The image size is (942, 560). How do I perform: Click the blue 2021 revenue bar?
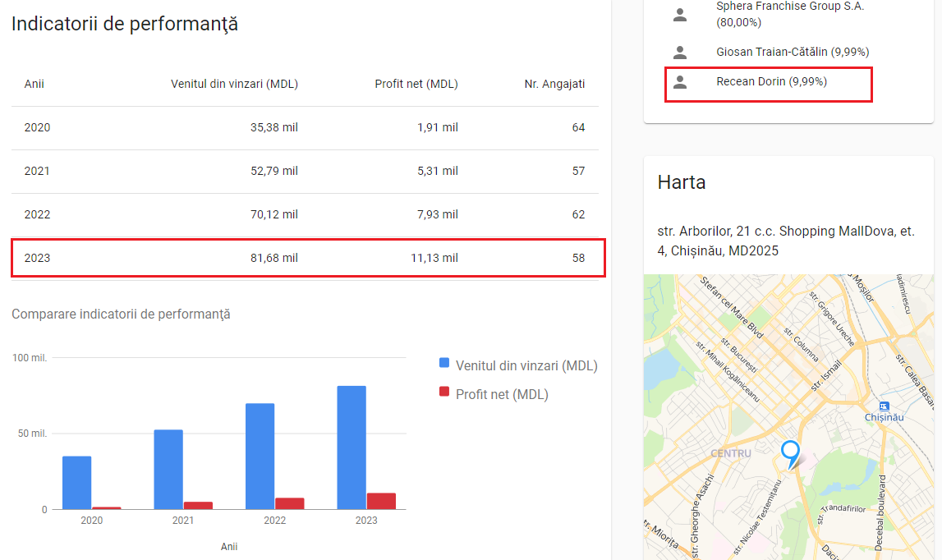coord(168,469)
